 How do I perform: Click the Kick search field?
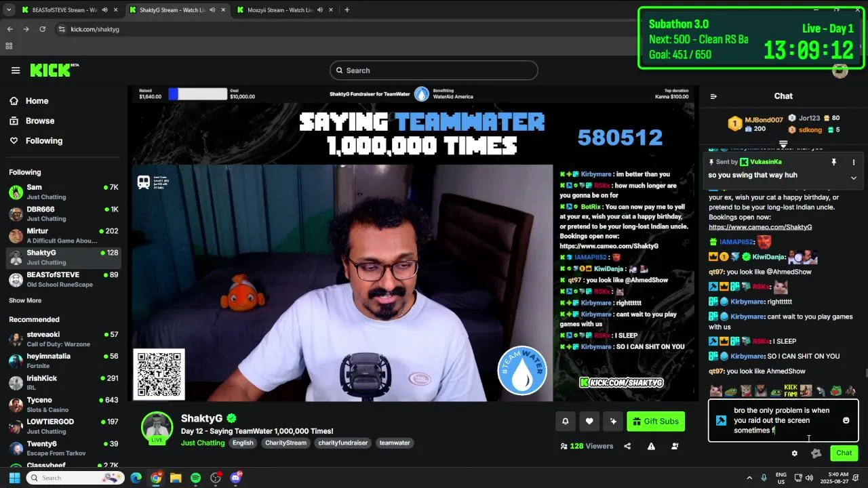[434, 70]
